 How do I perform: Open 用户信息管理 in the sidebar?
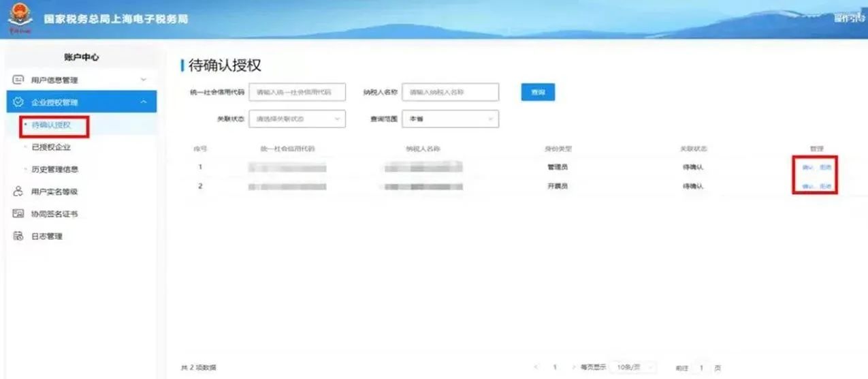(82, 80)
